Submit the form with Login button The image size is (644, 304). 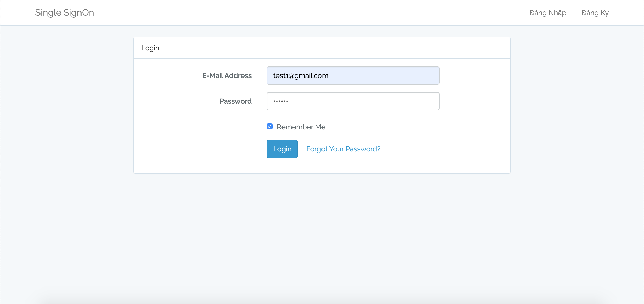point(282,149)
